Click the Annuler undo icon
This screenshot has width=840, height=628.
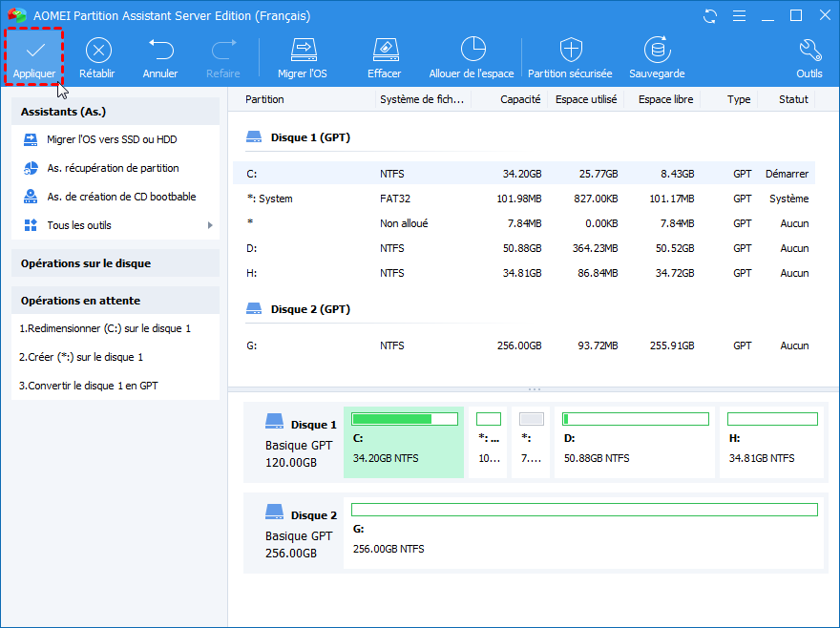(160, 51)
